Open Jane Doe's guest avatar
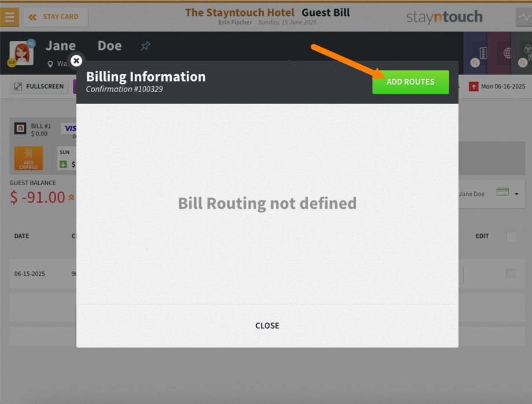The width and height of the screenshot is (532, 404). [x=22, y=53]
